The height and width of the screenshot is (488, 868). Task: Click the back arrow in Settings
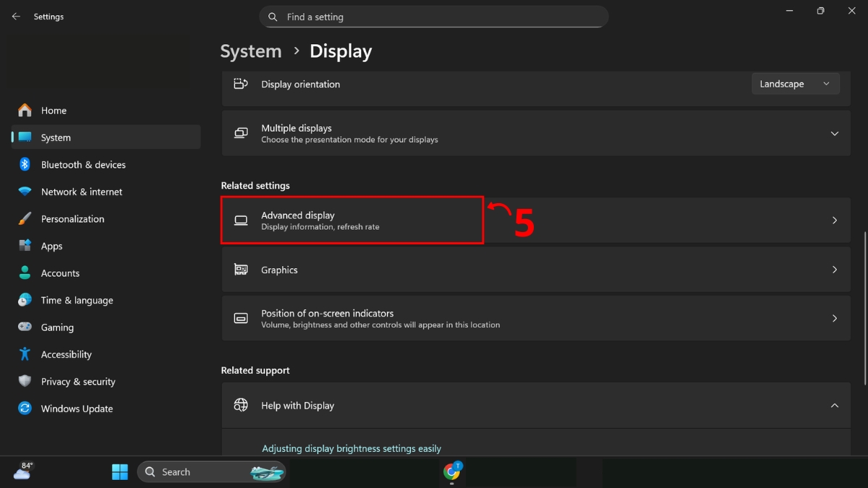pos(16,17)
